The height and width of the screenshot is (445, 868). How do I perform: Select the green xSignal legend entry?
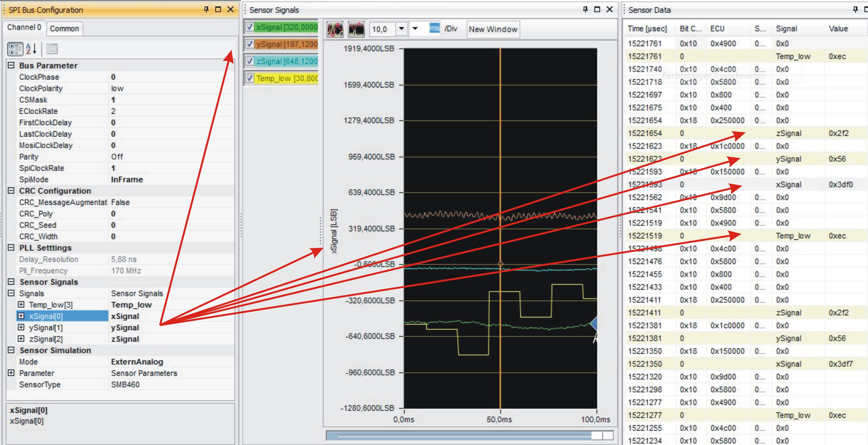click(286, 27)
